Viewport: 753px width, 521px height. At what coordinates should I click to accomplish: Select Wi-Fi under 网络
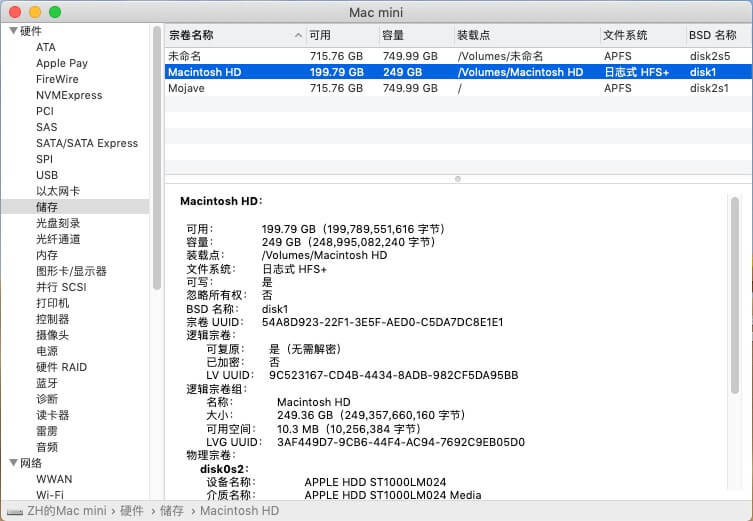coord(50,495)
